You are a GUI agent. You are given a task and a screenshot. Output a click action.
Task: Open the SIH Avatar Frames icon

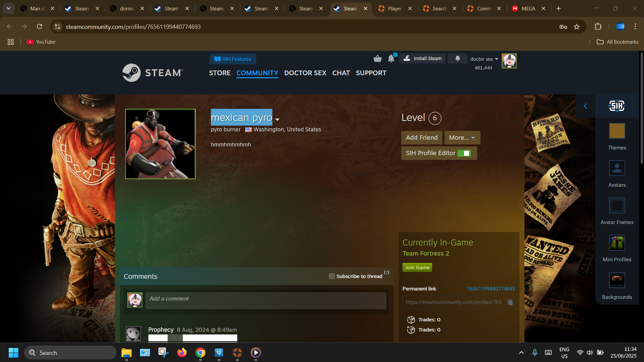click(x=617, y=206)
